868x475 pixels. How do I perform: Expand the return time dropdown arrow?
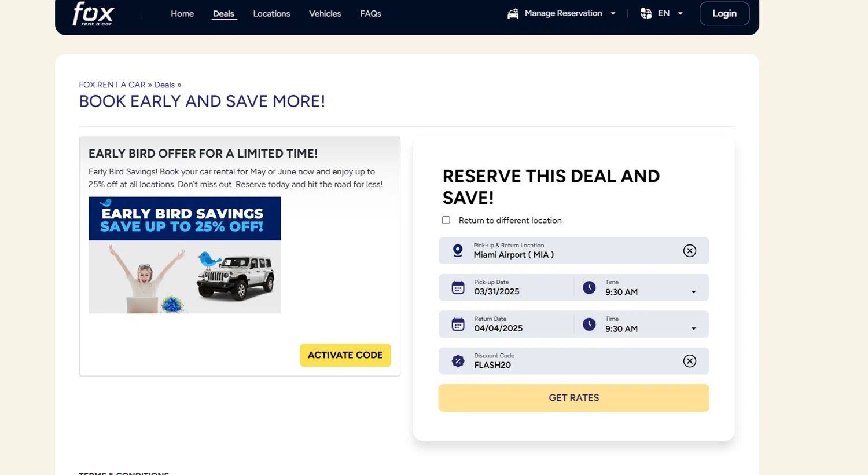click(693, 329)
